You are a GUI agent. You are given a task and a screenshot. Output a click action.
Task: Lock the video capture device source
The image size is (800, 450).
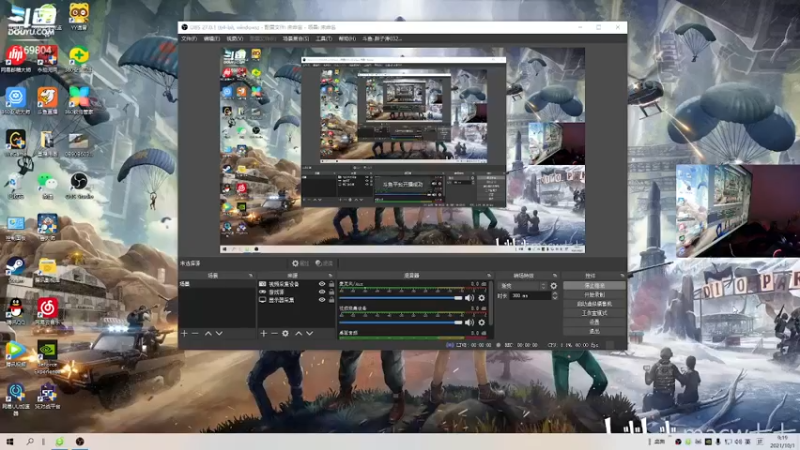point(332,284)
